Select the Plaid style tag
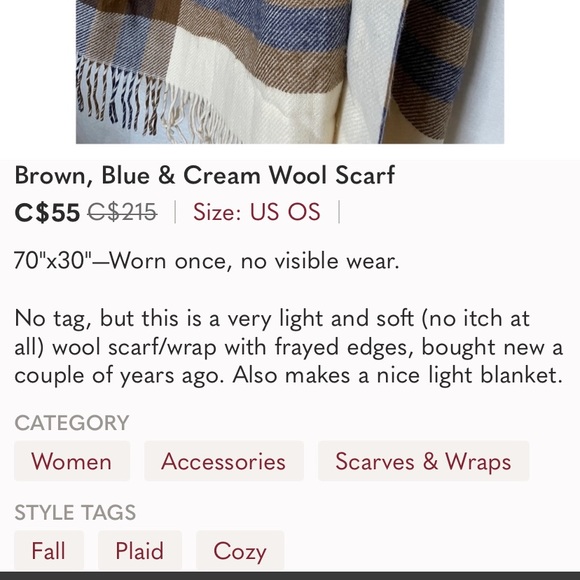Viewport: 580px width, 580px height. point(140,551)
